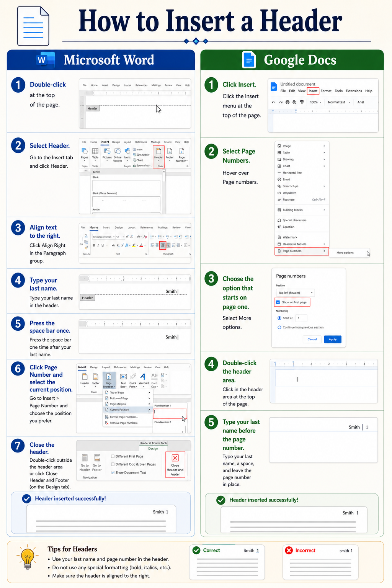The image size is (392, 588).
Task: Open the 100% zoom dropdown in Docs
Action: pyautogui.click(x=315, y=102)
